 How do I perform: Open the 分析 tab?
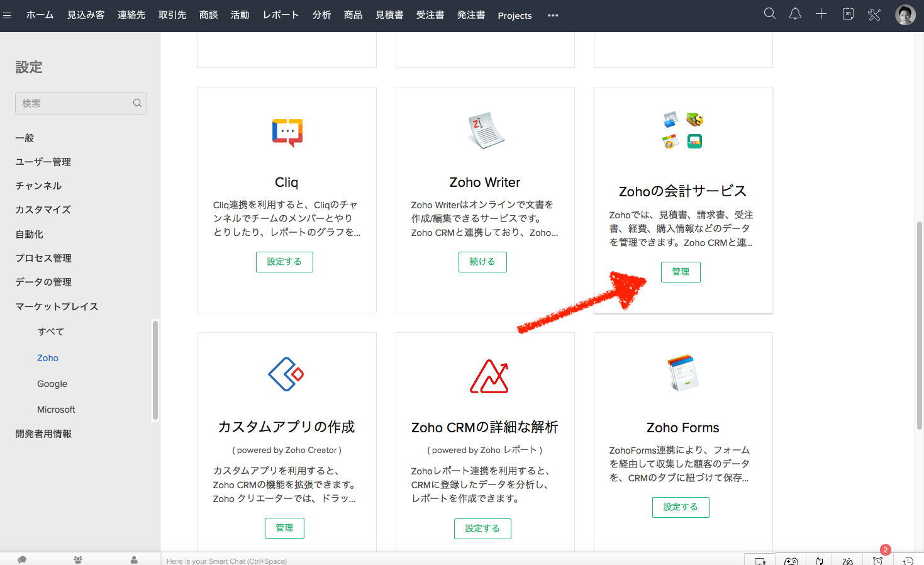coord(321,15)
